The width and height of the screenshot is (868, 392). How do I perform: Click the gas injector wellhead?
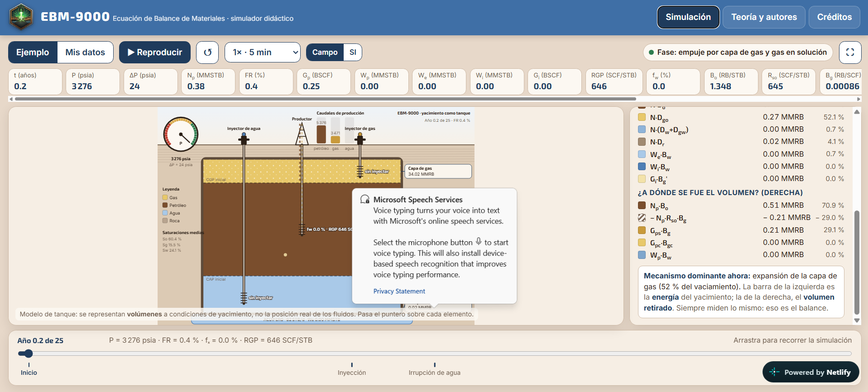point(360,139)
